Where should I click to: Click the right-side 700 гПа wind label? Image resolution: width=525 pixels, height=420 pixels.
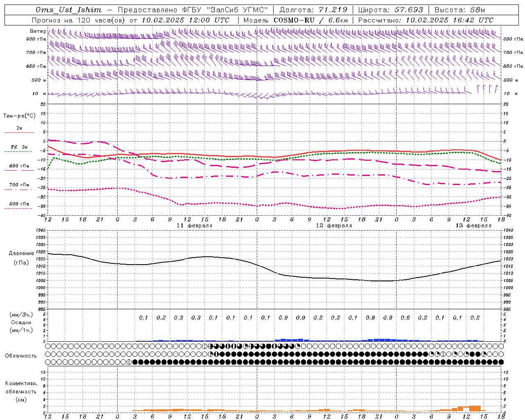(513, 52)
